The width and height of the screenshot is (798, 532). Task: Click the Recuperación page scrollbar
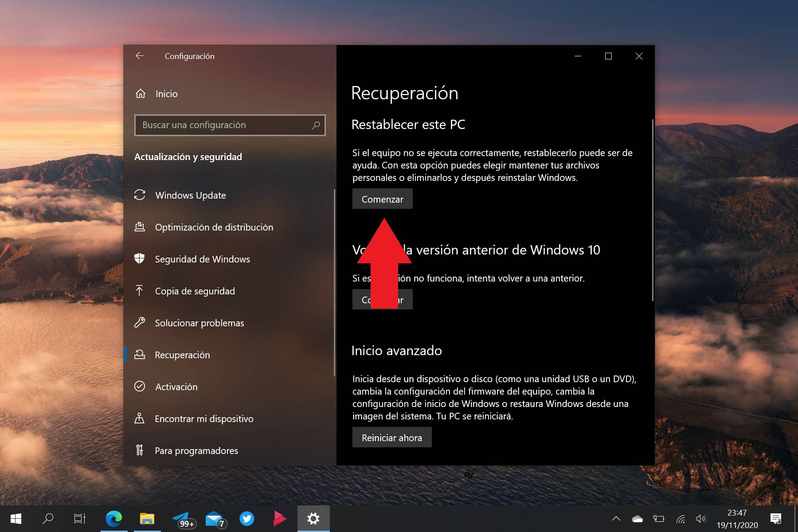point(653,210)
